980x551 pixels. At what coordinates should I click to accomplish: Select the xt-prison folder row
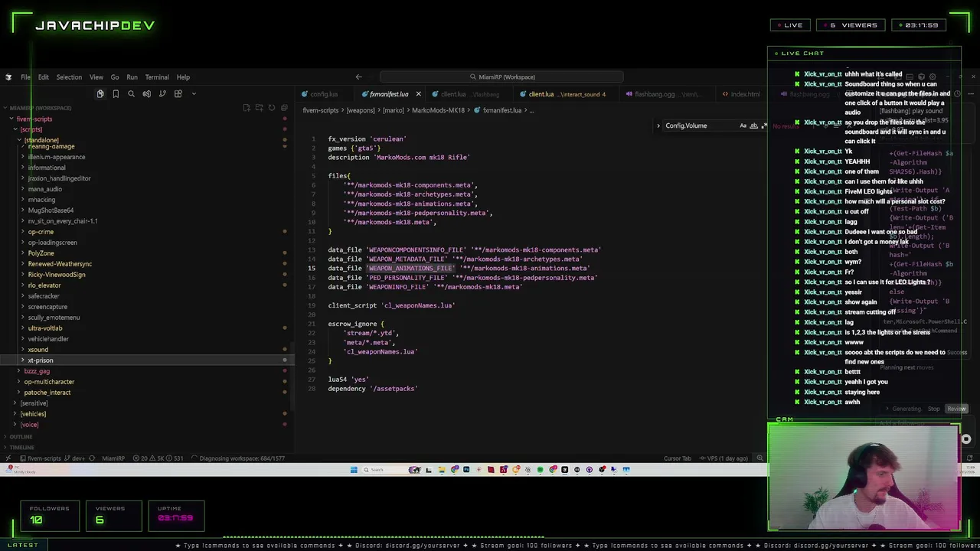pos(145,360)
